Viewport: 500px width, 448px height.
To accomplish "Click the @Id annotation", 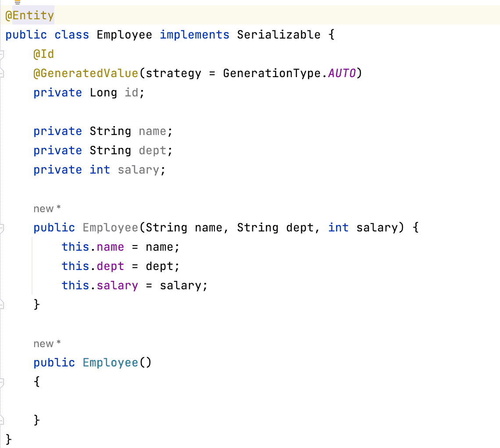I will [x=44, y=54].
